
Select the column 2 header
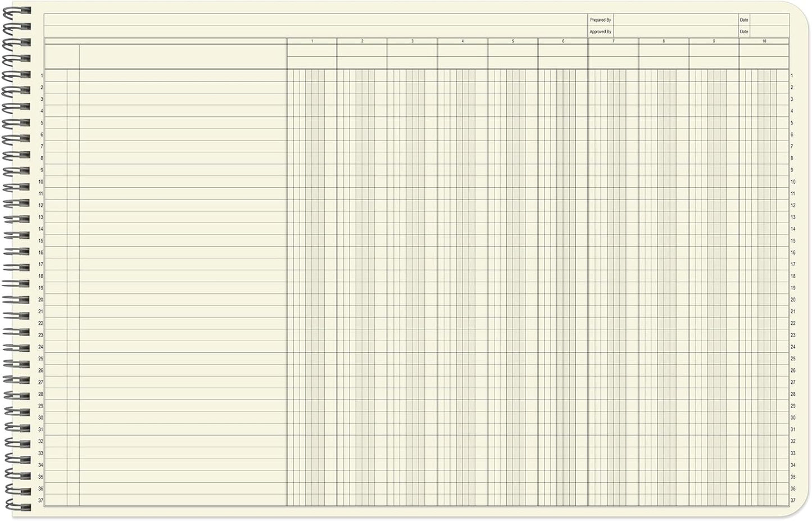click(361, 41)
